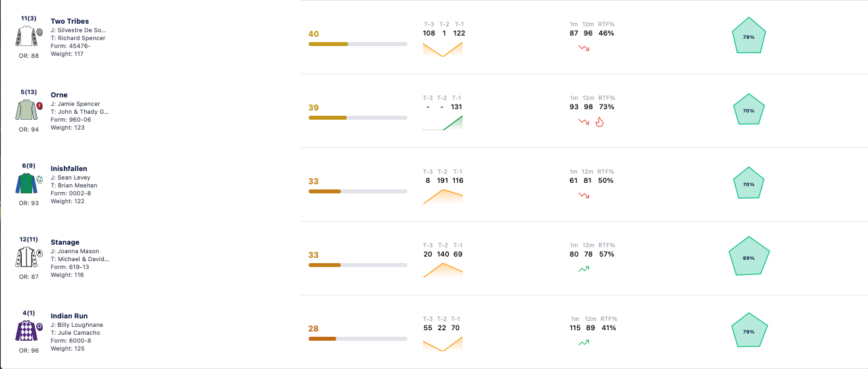Click Inishfallen's green and blue silks icon
This screenshot has height=369, width=868.
point(24,183)
